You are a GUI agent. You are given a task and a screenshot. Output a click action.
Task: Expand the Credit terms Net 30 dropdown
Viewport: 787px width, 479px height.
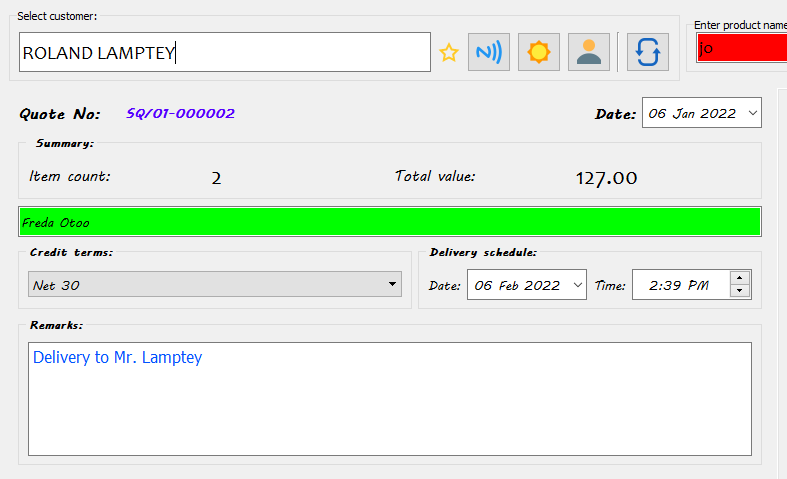(x=391, y=285)
